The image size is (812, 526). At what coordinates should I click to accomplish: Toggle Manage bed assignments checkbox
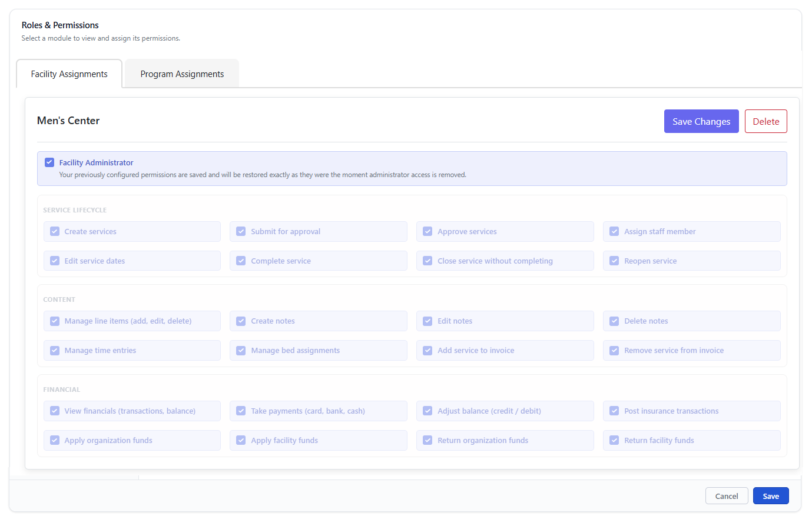coord(241,350)
